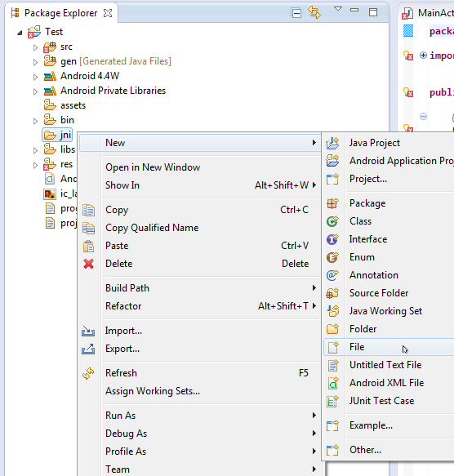The width and height of the screenshot is (454, 476).
Task: Choose the File icon in the New submenu
Action: [x=333, y=347]
